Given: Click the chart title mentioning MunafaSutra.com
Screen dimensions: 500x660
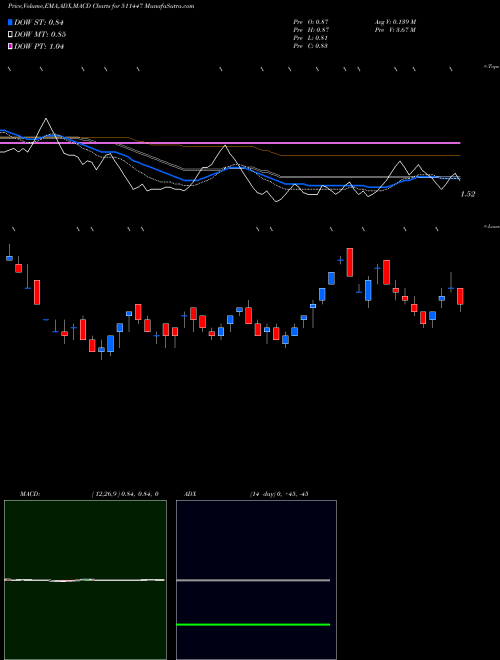Looking at the screenshot, I should [101, 7].
